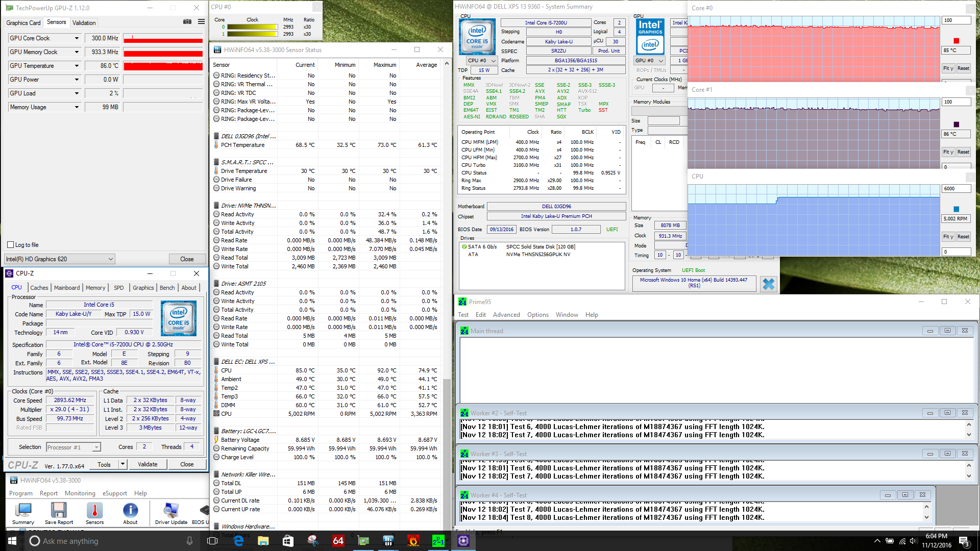The image size is (980, 551).
Task: Expand the CPU-Z Tools dropdown arrow
Action: pyautogui.click(x=122, y=464)
